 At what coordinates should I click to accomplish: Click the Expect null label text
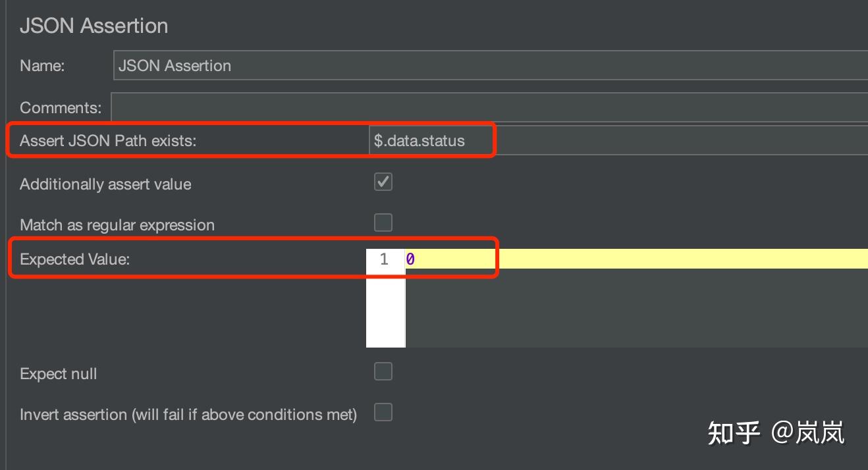coord(58,374)
